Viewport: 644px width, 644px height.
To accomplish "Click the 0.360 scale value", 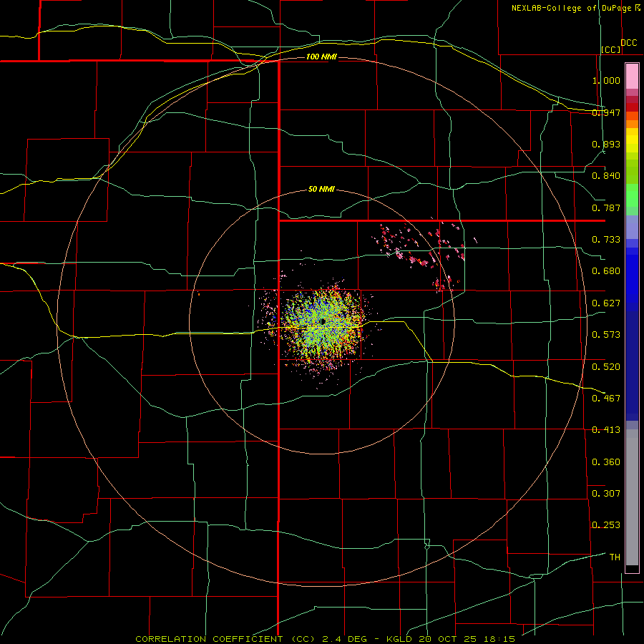I will point(606,462).
